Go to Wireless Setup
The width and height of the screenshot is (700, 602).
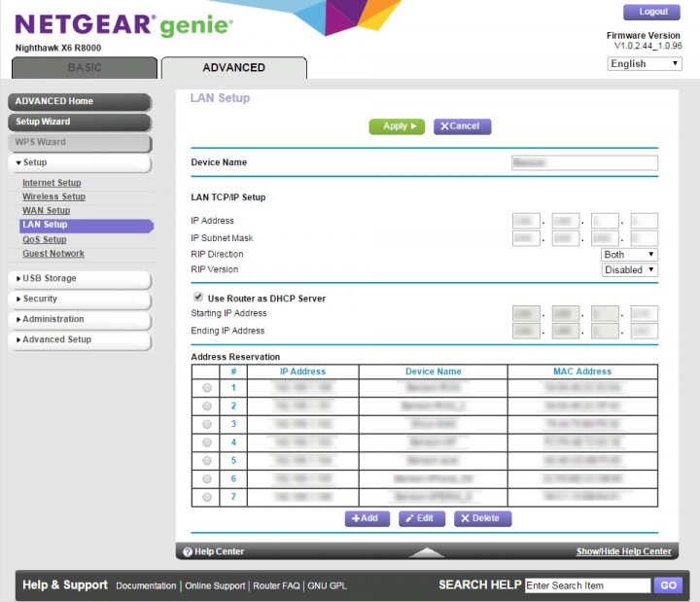[x=54, y=196]
